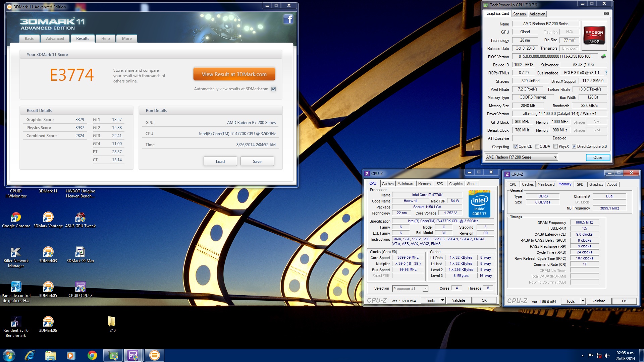
Task: Click the BIOS Version field in GPU-Z
Action: point(555,56)
